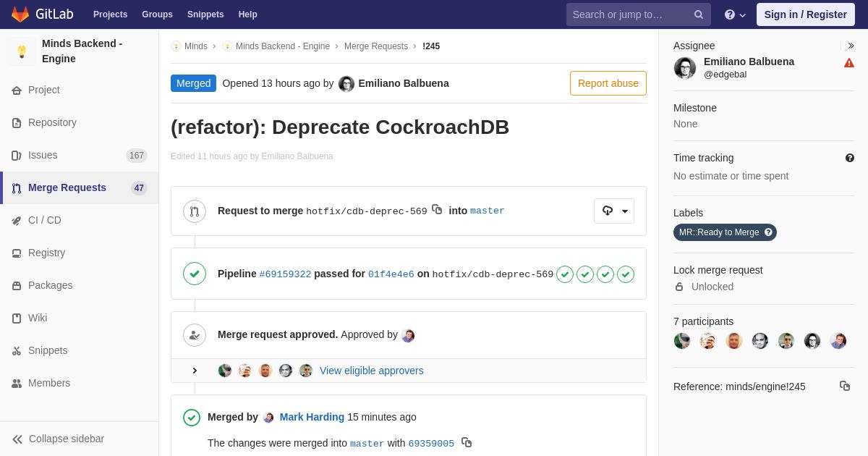Open Minds Backend - Engine project avatar

[22, 51]
